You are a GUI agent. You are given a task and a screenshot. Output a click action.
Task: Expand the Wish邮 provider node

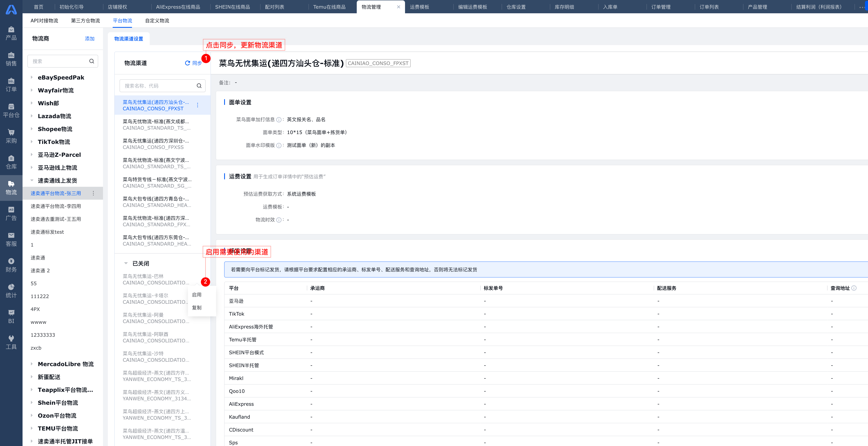pos(32,103)
